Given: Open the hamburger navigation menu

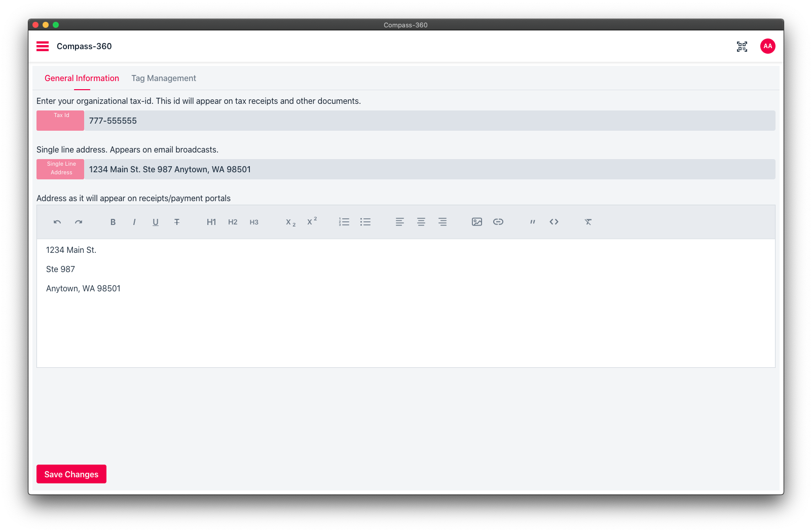Looking at the screenshot, I should [43, 46].
